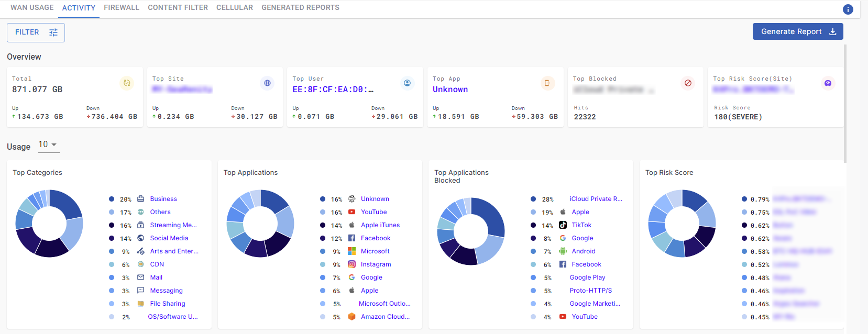Open the Streaming Media category link
Image resolution: width=868 pixels, height=334 pixels.
click(173, 225)
